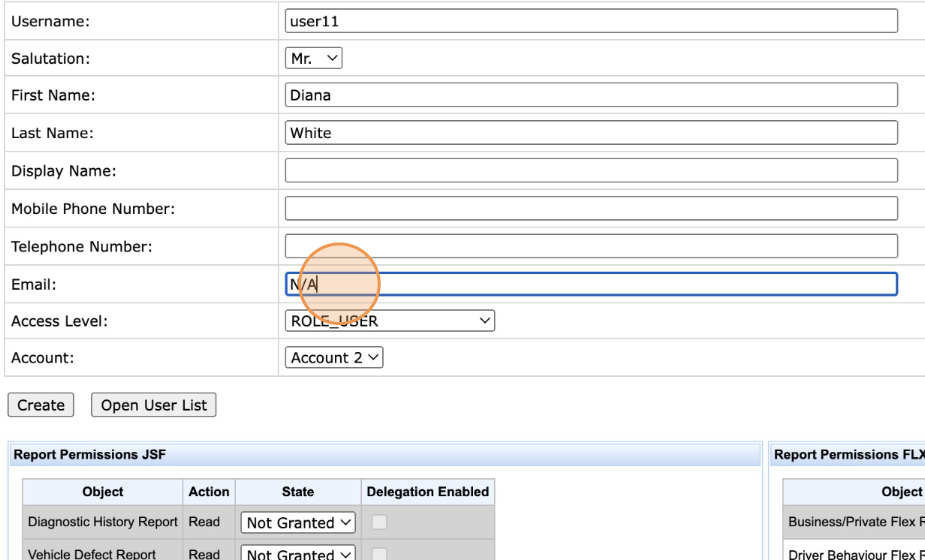Select the Report Permissions FLX panel header
Image resolution: width=925 pixels, height=560 pixels.
coord(848,455)
